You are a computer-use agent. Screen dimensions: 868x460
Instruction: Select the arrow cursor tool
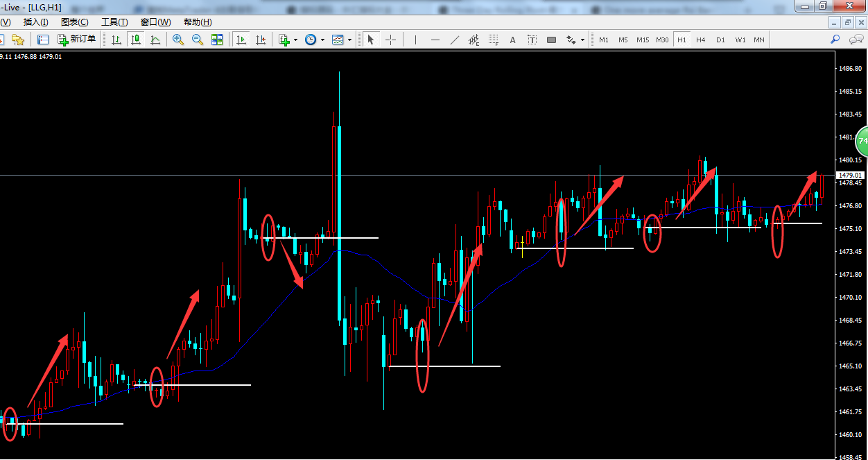[x=371, y=40]
